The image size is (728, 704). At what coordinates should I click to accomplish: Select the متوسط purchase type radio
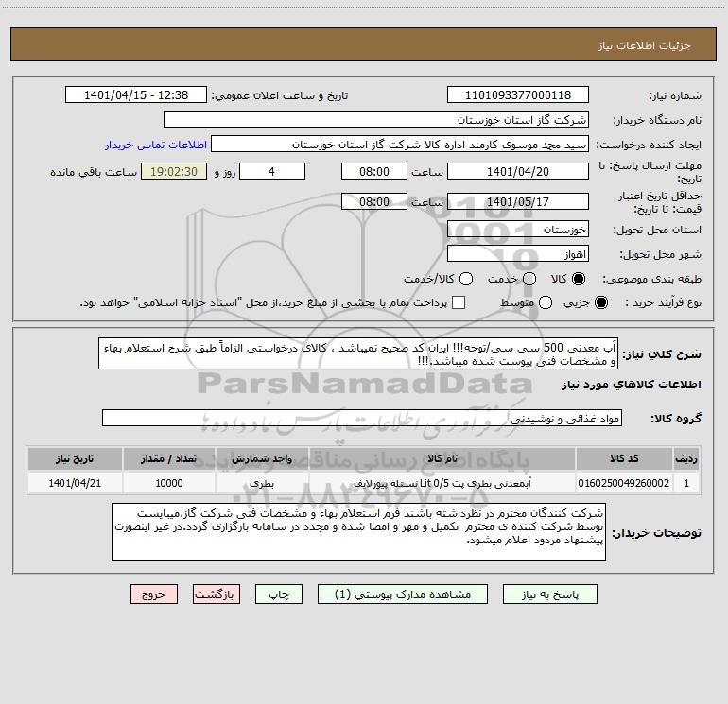click(x=546, y=302)
